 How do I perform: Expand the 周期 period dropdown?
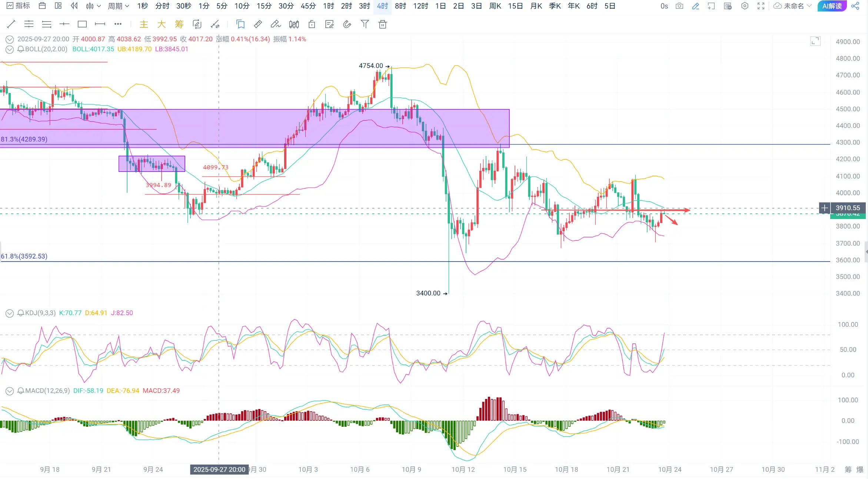point(118,6)
